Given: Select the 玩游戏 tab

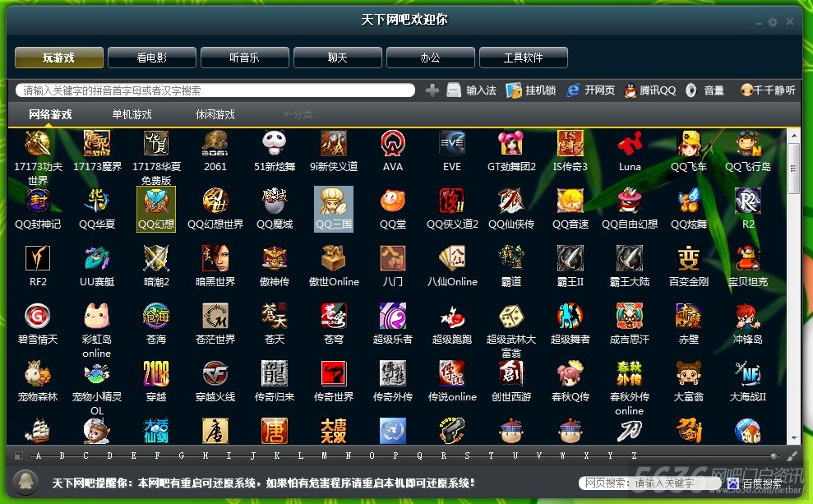Looking at the screenshot, I should (59, 58).
